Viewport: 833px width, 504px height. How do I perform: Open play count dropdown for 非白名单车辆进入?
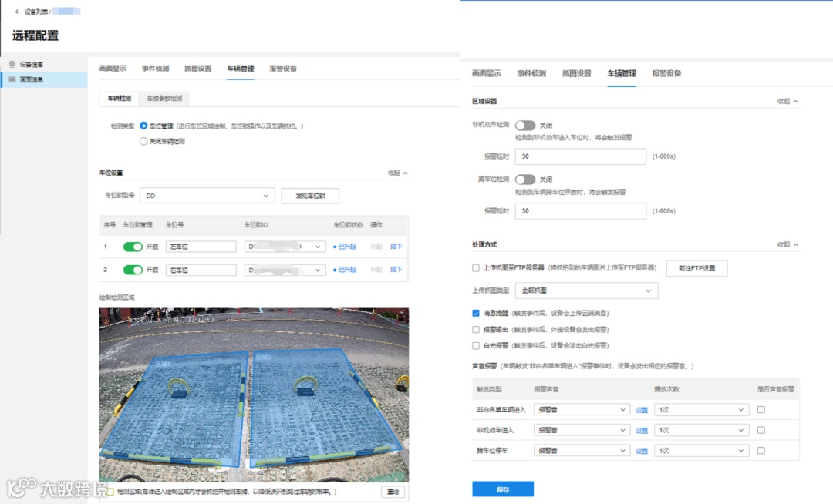(702, 409)
